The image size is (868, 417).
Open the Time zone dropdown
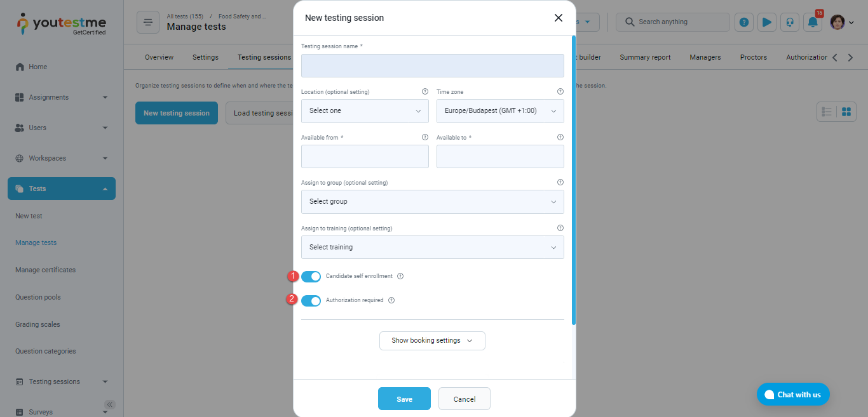pyautogui.click(x=500, y=111)
